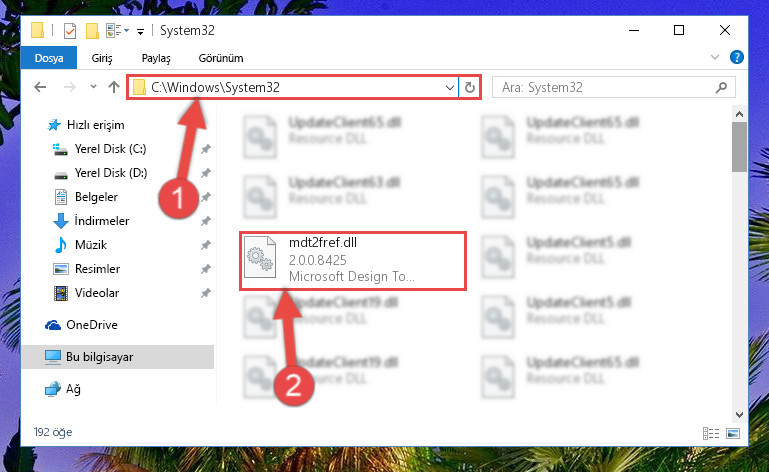The height and width of the screenshot is (472, 769).
Task: Click the New folder icon in title bar
Action: click(x=92, y=31)
